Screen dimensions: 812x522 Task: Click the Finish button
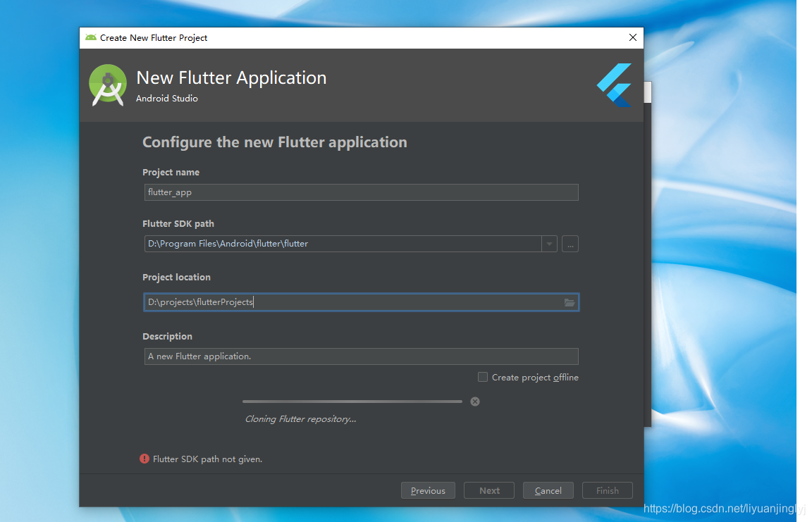click(x=608, y=490)
